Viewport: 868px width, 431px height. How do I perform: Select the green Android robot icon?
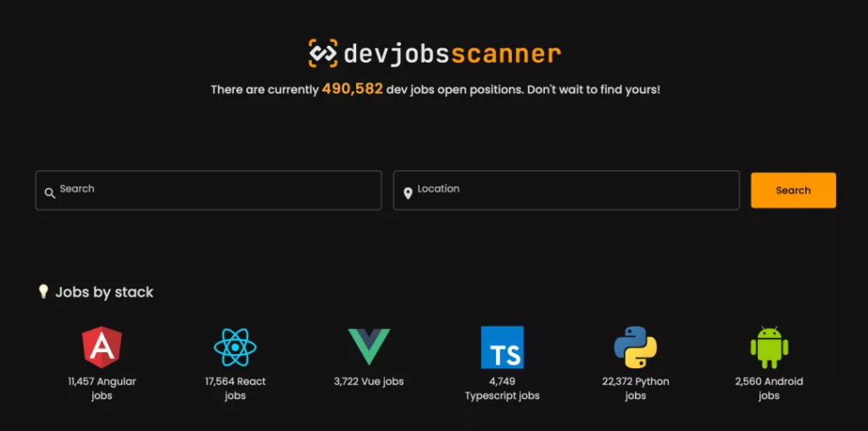click(769, 347)
